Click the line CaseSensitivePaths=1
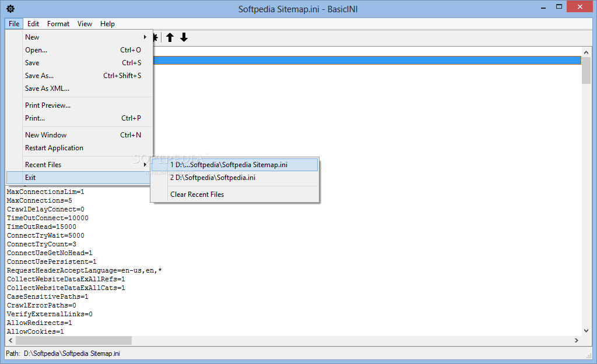 coord(48,296)
